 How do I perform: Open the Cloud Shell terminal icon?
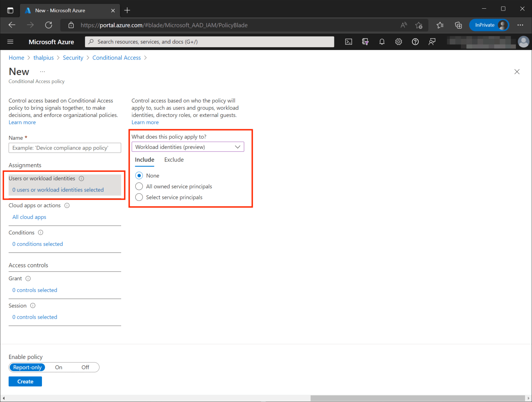click(x=348, y=42)
